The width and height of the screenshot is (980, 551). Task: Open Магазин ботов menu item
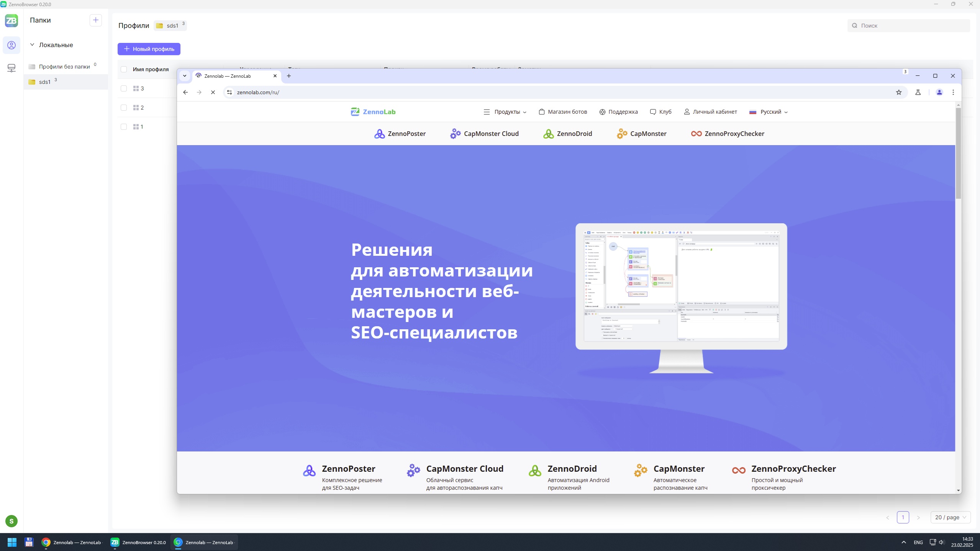pyautogui.click(x=563, y=112)
